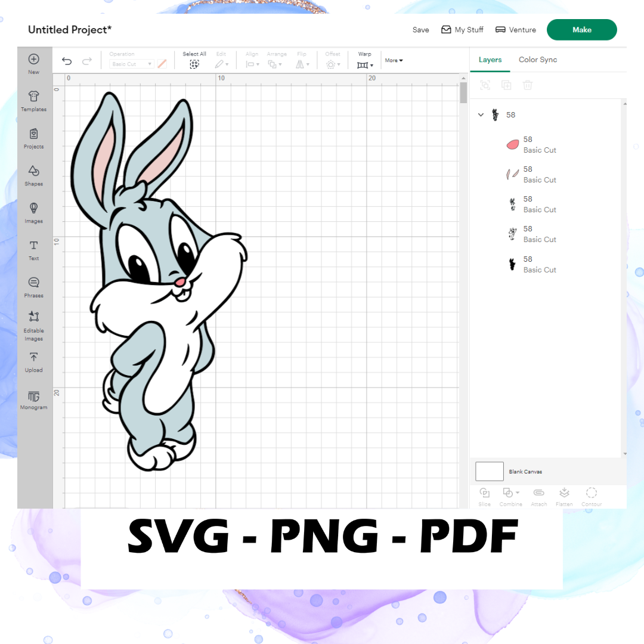The width and height of the screenshot is (644, 644).
Task: Open the My Stuff folder icon
Action: click(x=446, y=30)
